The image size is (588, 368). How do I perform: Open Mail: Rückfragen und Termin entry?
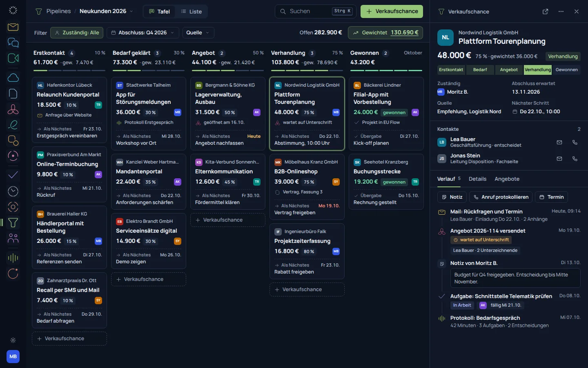(x=509, y=215)
